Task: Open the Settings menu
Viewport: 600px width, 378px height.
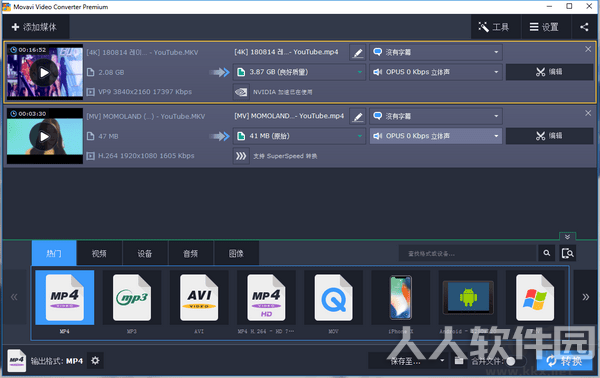Action: point(546,27)
